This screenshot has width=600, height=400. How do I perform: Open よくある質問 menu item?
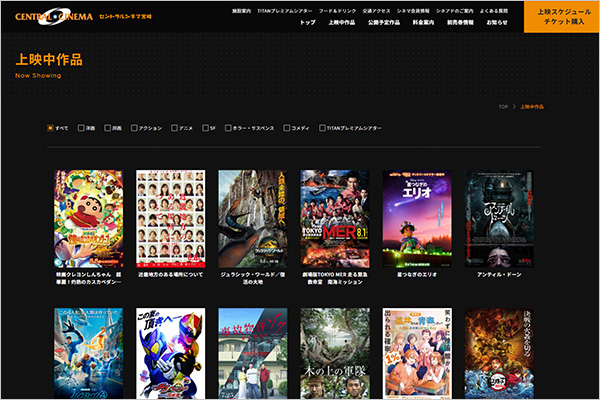(494, 11)
